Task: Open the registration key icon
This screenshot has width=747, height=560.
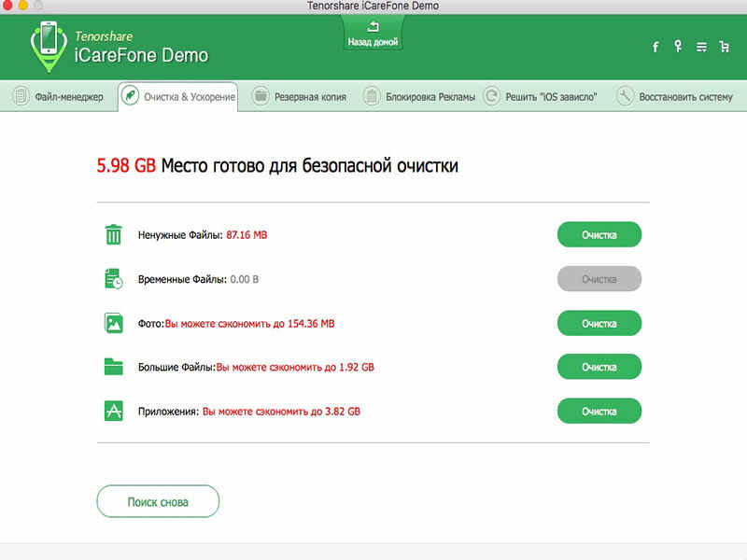Action: point(678,46)
